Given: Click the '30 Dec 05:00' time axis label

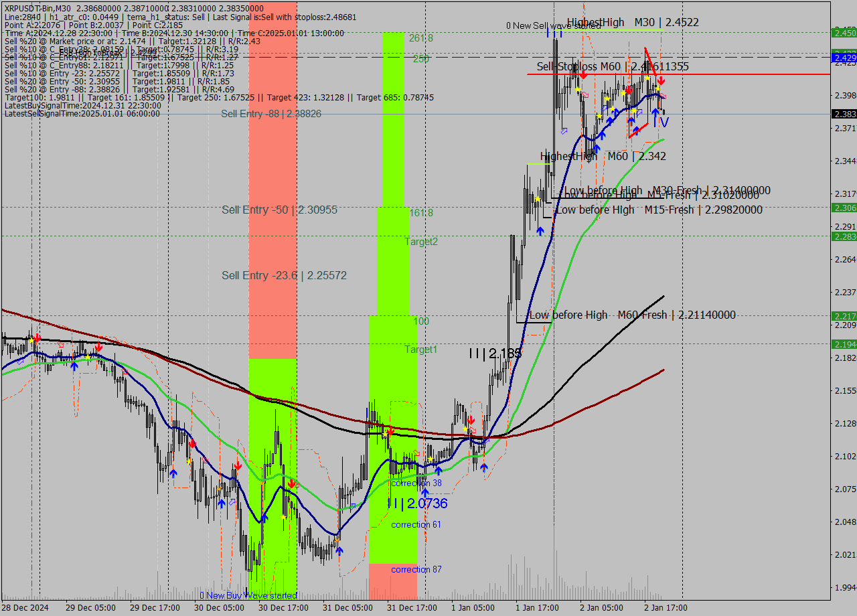Looking at the screenshot, I should (x=219, y=608).
